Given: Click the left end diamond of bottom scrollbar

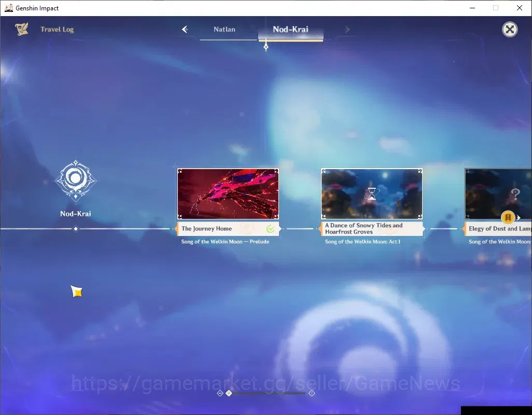Looking at the screenshot, I should (220, 393).
